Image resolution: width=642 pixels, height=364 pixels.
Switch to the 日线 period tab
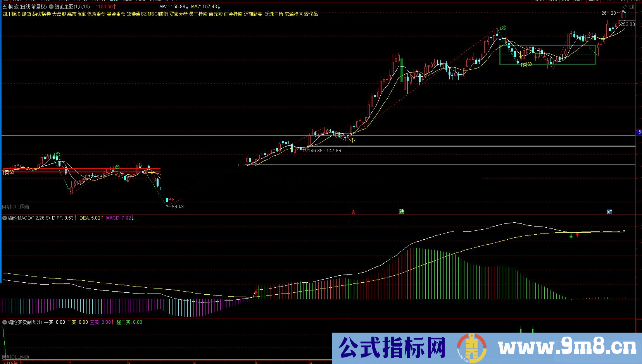(x=114, y=1)
